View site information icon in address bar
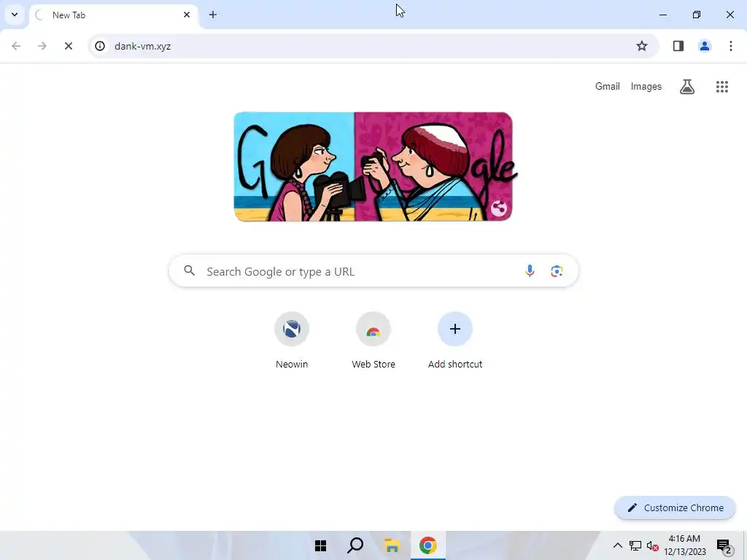Image resolution: width=747 pixels, height=560 pixels. (x=100, y=46)
